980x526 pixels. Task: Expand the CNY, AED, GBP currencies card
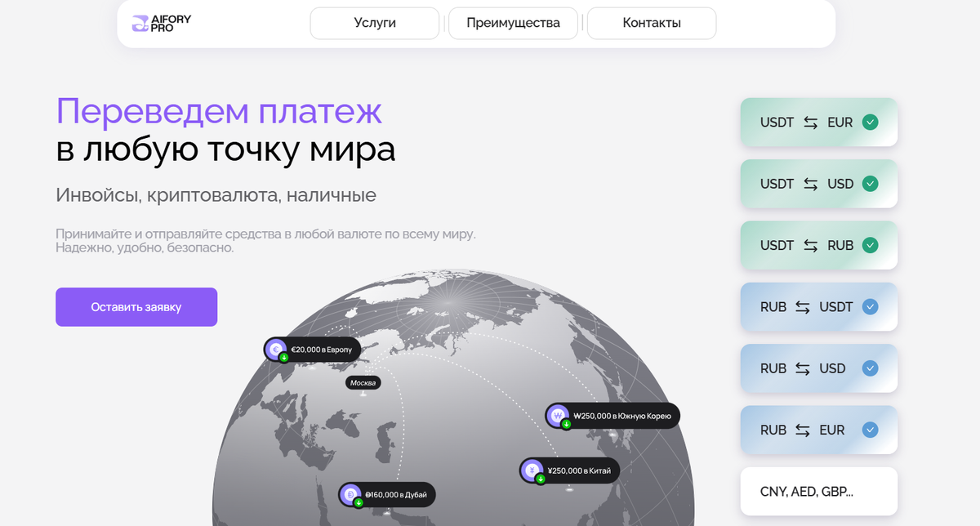coord(818,491)
